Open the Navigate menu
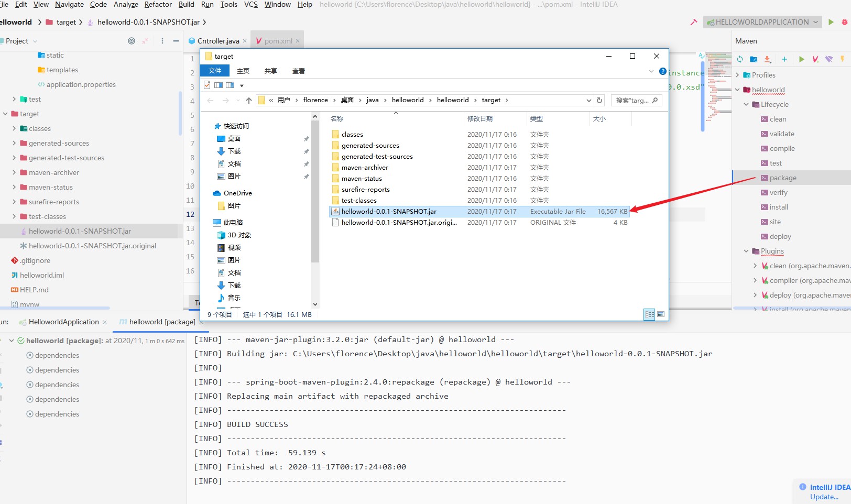Screen dimensions: 851x504 click(69, 4)
